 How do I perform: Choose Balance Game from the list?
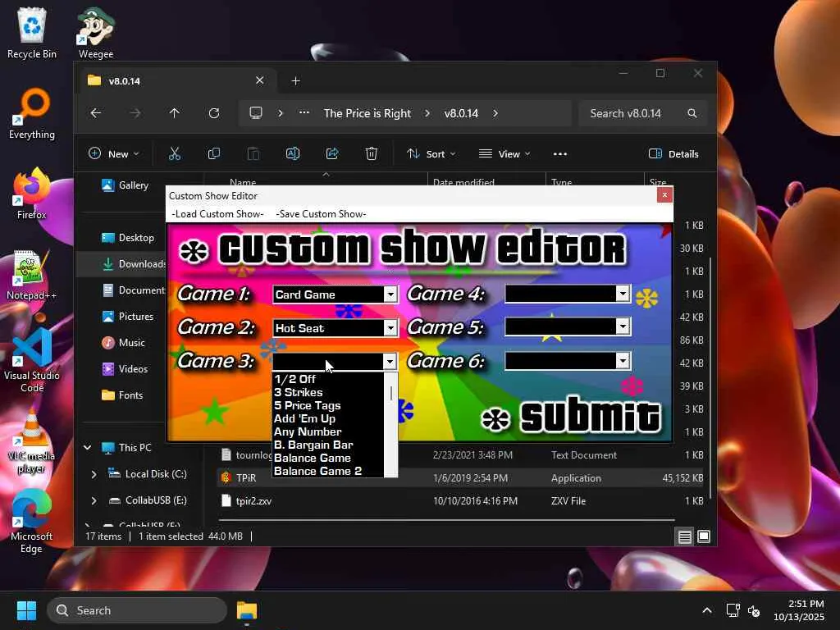[328, 458]
